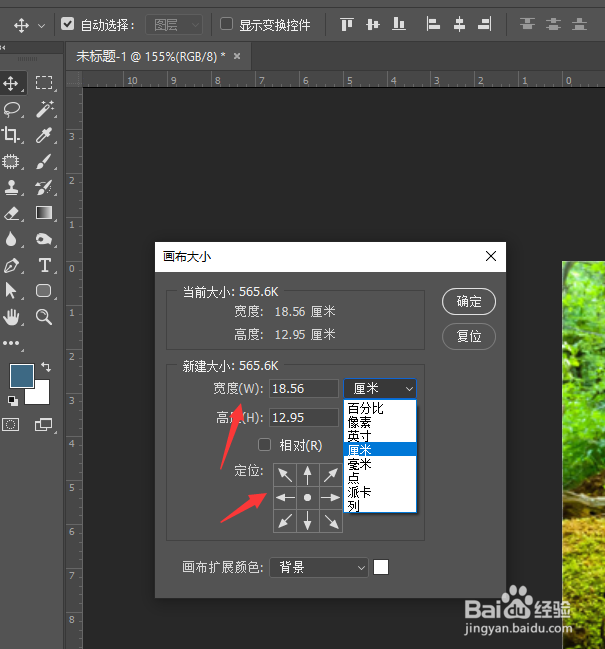
Task: Align bottom edges in options bar
Action: point(399,24)
